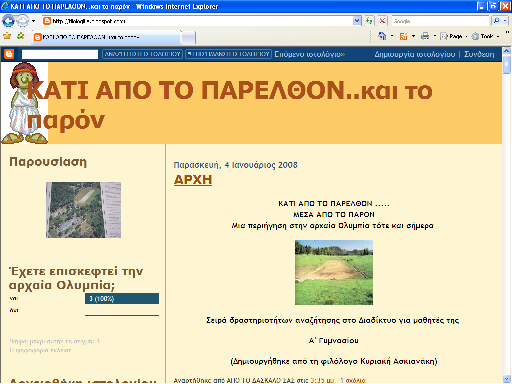The image size is (512, 384).
Task: Minimize the Internet Explorer window
Action: click(481, 6)
